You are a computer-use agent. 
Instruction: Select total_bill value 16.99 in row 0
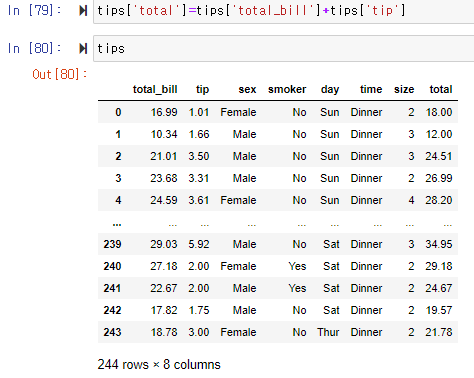point(164,112)
